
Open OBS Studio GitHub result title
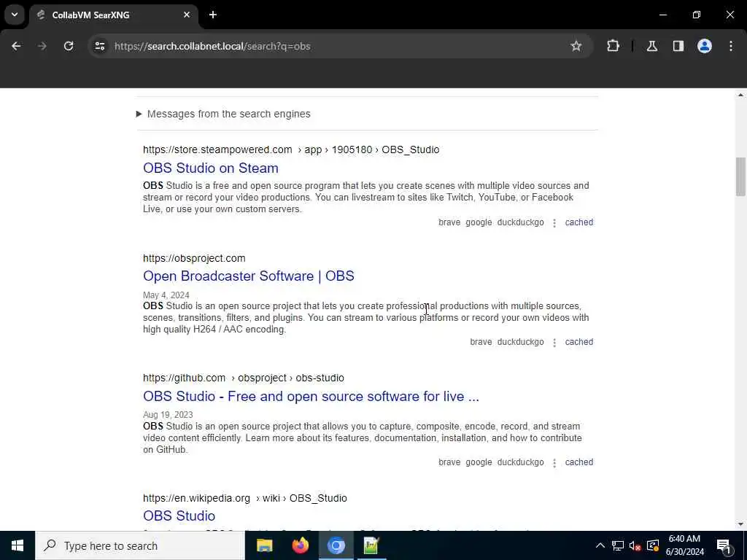(x=311, y=396)
